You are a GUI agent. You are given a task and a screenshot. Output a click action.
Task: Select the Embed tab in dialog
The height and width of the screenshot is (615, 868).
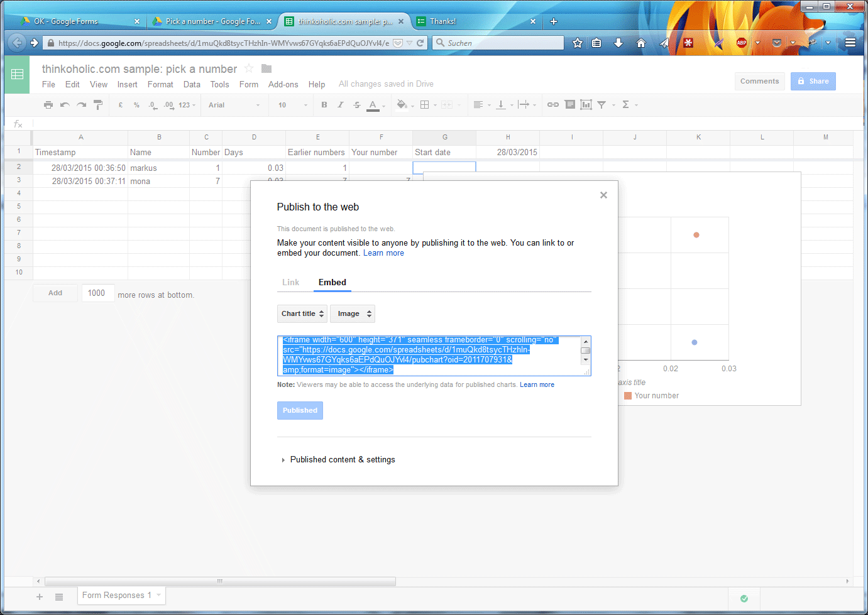click(x=332, y=282)
